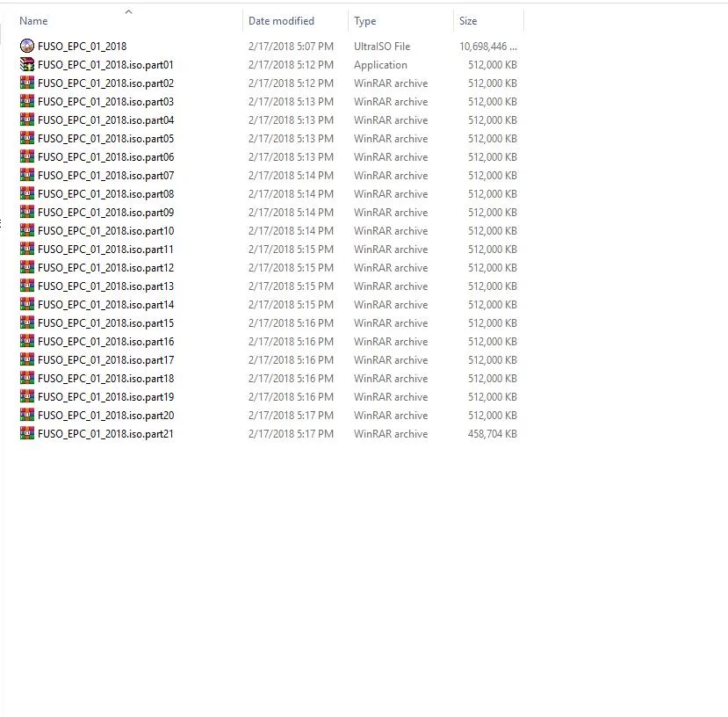This screenshot has width=728, height=717.
Task: Select file name FUSO_EPC_01_2018.iso.part15
Action: tap(106, 323)
